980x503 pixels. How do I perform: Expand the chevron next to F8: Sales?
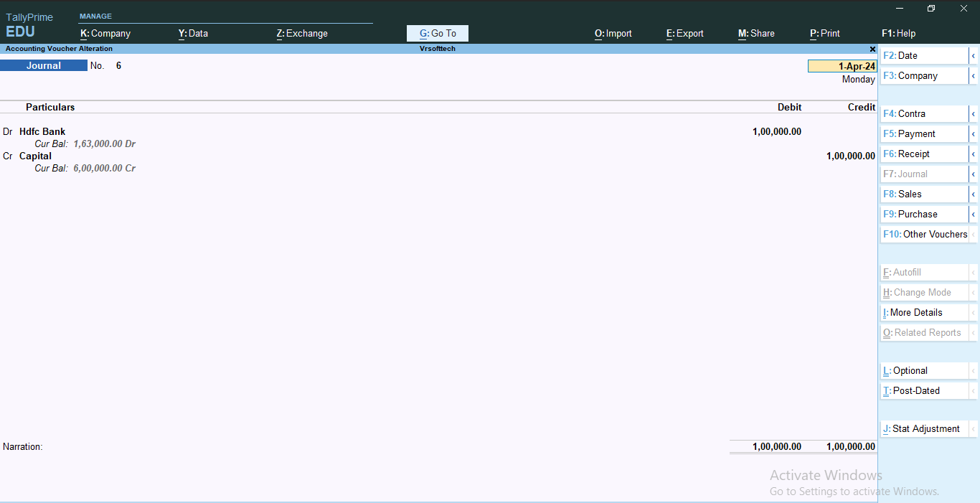click(974, 194)
